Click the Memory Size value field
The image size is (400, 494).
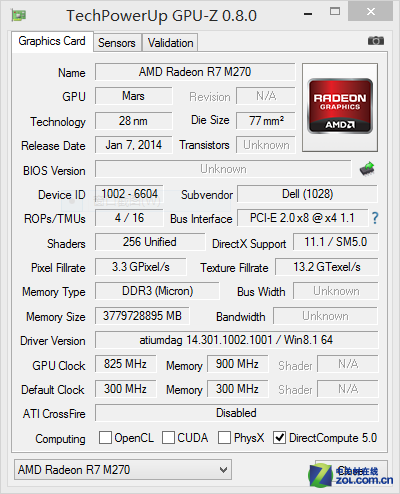coord(142,316)
